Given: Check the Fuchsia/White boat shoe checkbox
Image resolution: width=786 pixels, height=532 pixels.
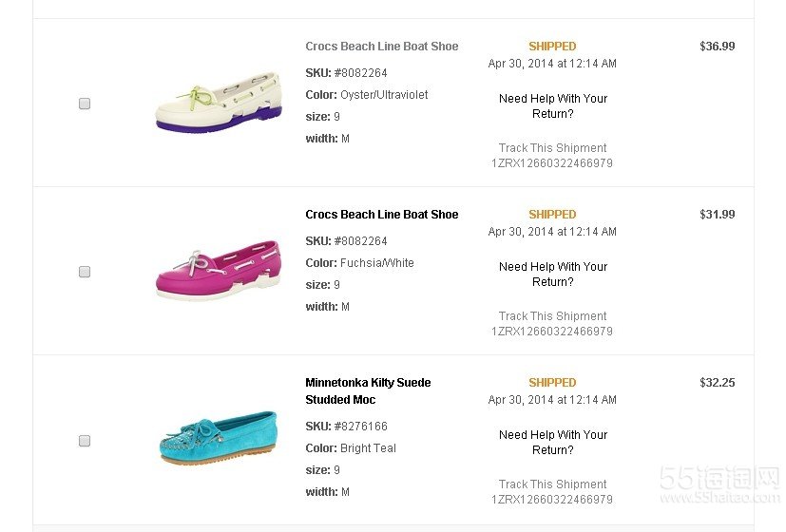Looking at the screenshot, I should click(85, 272).
